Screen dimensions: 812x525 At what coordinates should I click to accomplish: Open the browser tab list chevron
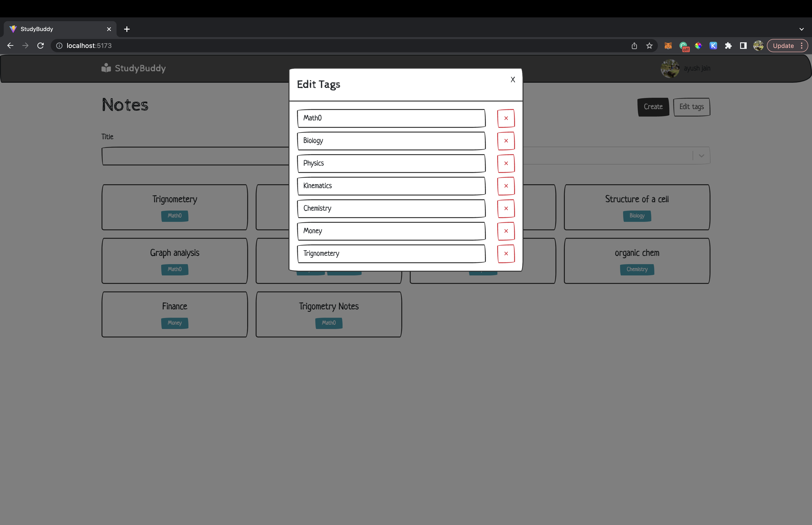[801, 29]
